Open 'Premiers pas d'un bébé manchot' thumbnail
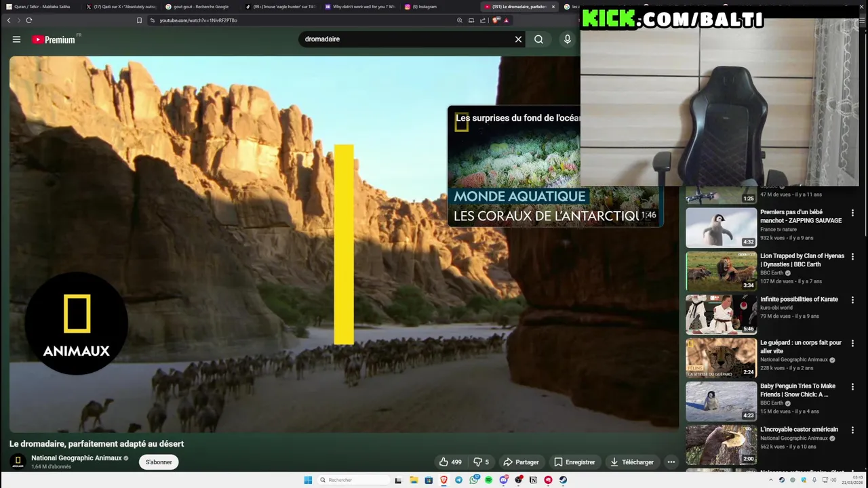This screenshot has height=488, width=868. click(x=721, y=227)
